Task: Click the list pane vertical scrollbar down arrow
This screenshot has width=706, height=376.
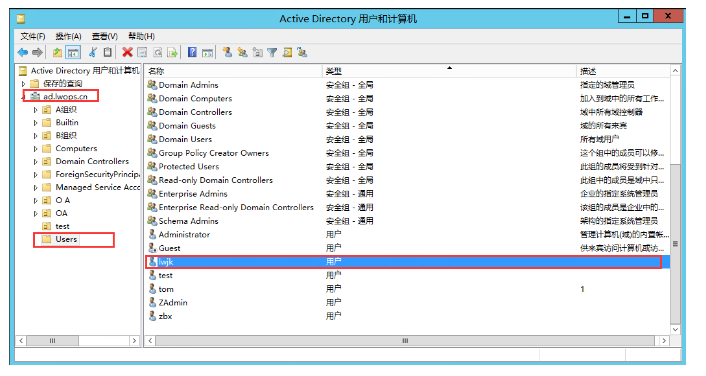Action: 675,330
